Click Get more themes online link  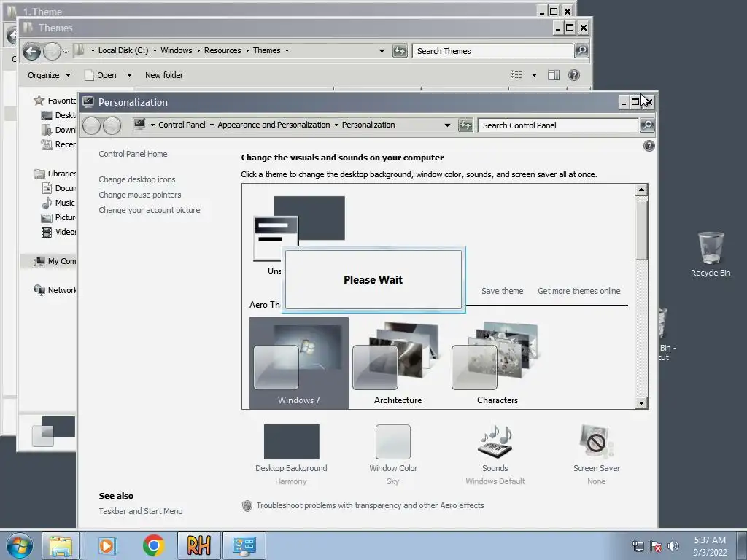(x=578, y=291)
